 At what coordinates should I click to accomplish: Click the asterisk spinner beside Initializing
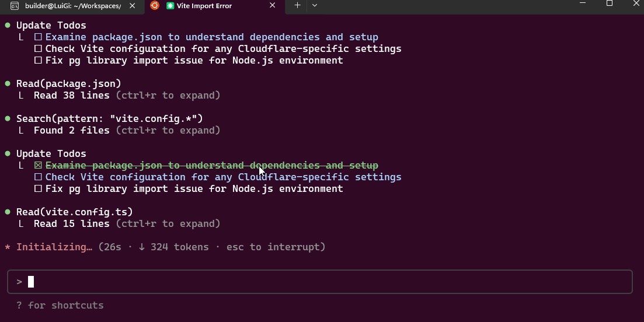[8, 247]
